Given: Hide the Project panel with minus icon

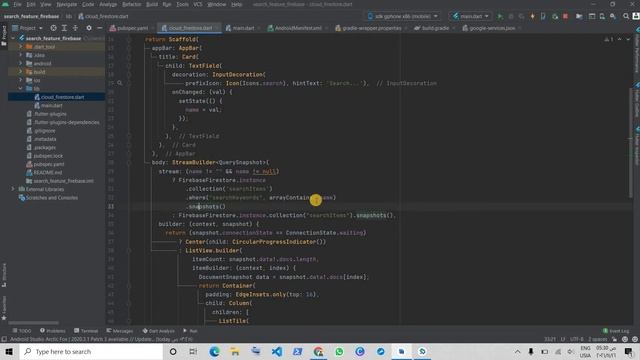Looking at the screenshot, I should [x=100, y=28].
